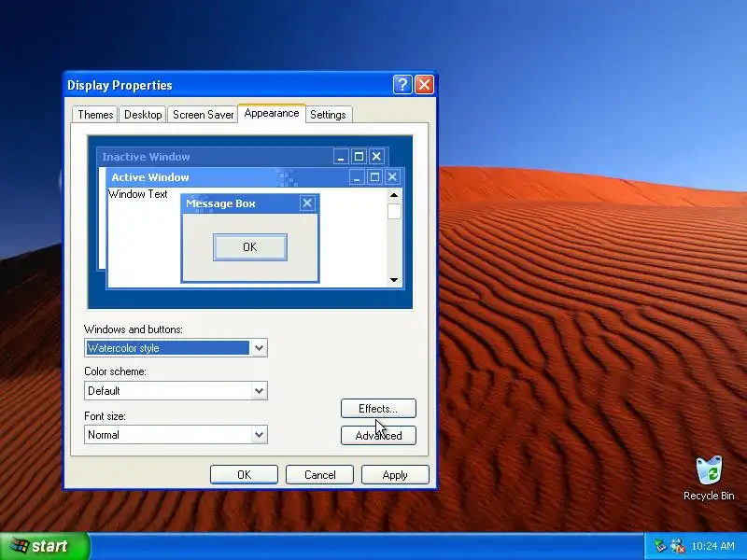Click the Apply button

[x=395, y=475]
